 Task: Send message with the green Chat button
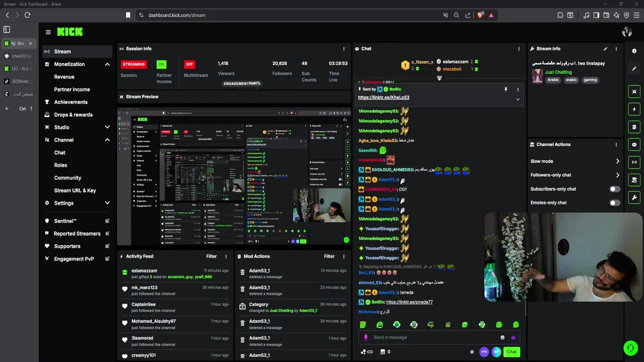pos(512,352)
